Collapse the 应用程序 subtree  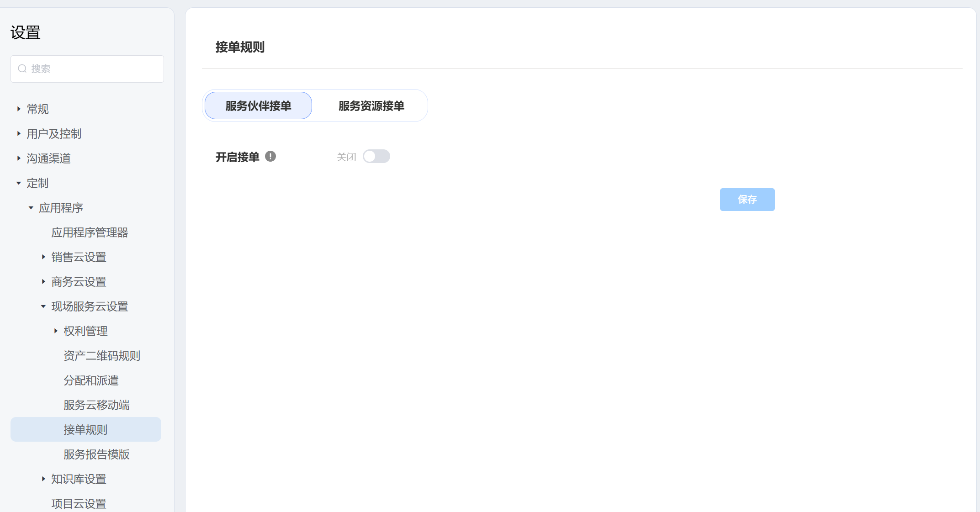click(31, 208)
